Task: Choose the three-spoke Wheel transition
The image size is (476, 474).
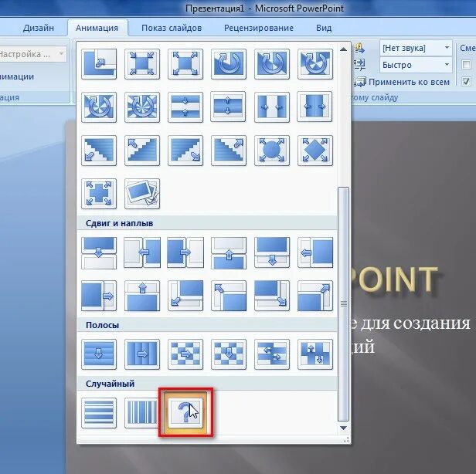Action: point(315,64)
